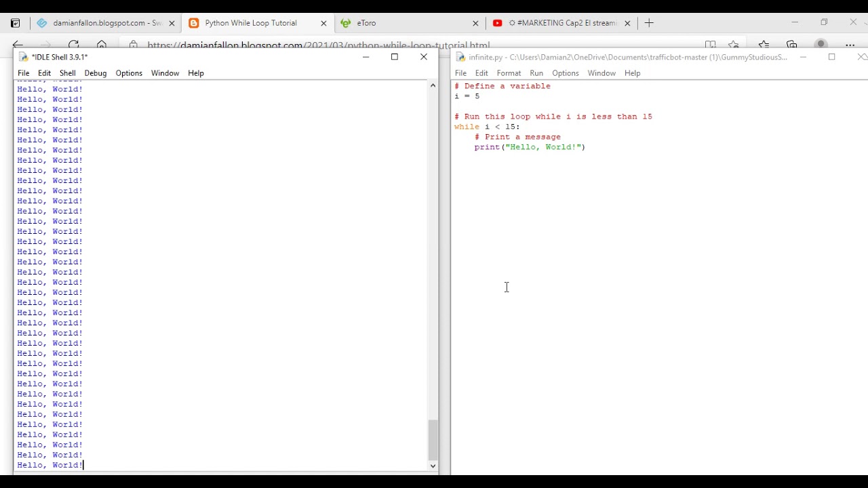Open Window menu in infinite.py editor
The width and height of the screenshot is (868, 488).
click(601, 73)
